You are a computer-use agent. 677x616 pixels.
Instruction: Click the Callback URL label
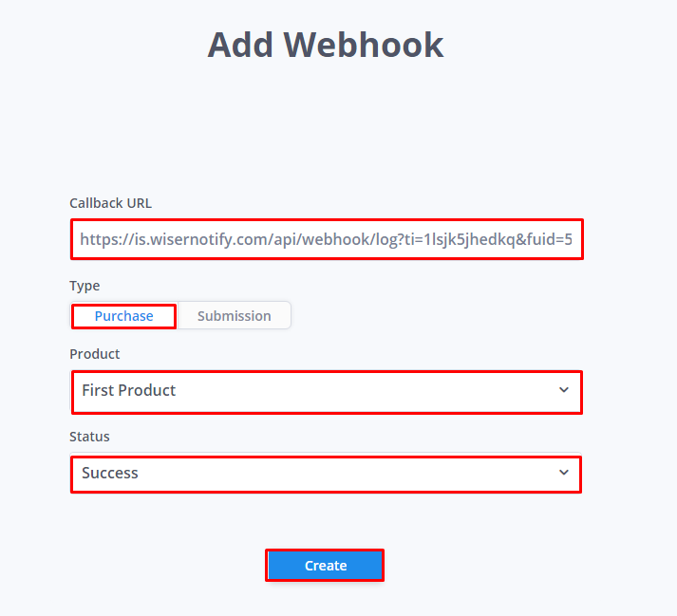(110, 203)
